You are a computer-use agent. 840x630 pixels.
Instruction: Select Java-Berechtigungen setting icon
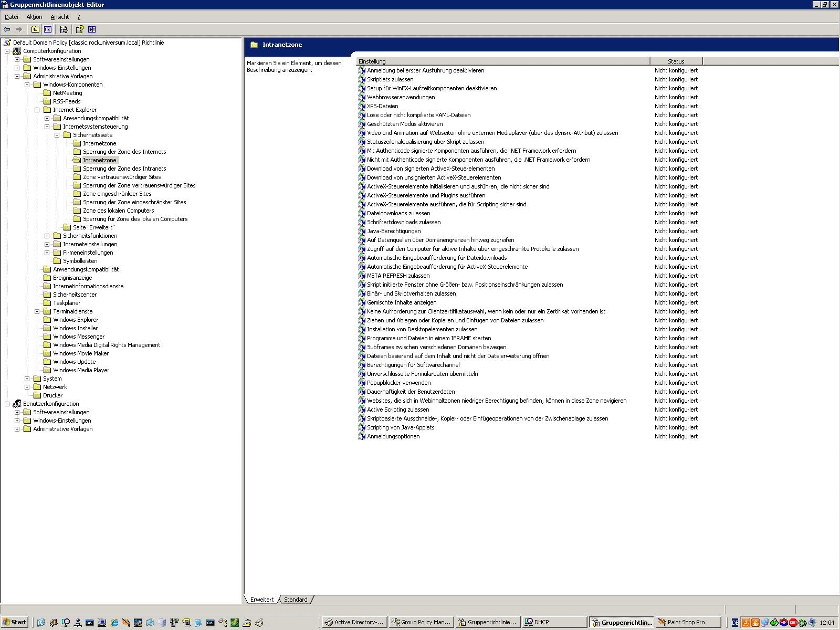point(362,231)
